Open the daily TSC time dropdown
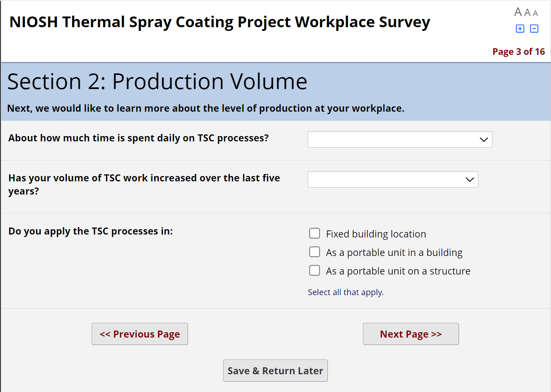 point(400,139)
